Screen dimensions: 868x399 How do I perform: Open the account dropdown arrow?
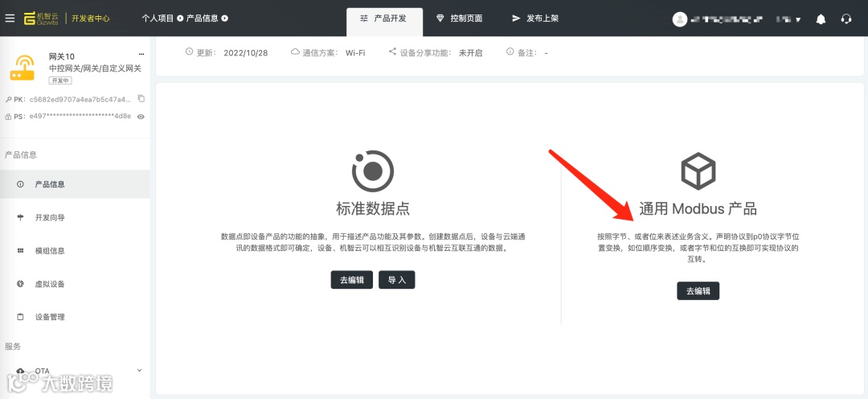[798, 19]
